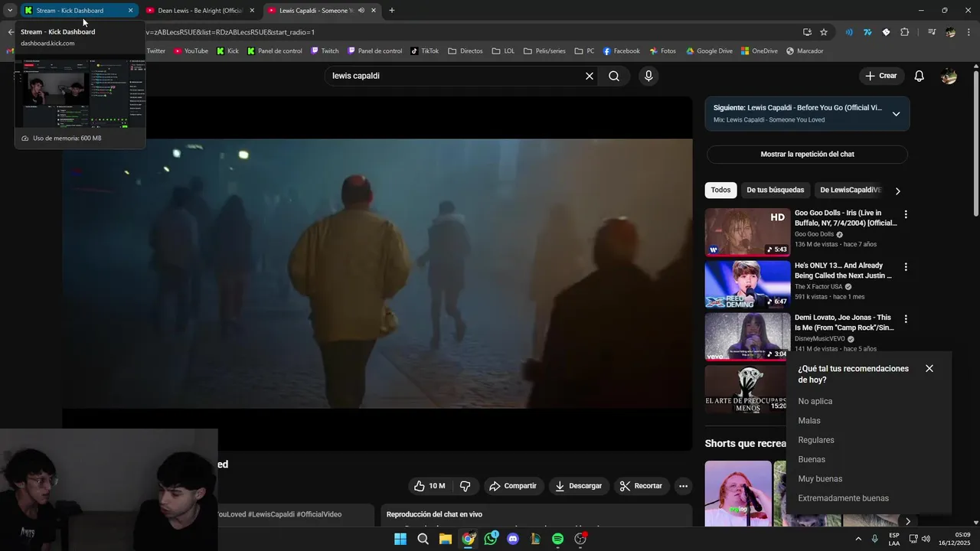Choose No aplica in the survey
Image resolution: width=980 pixels, height=551 pixels.
815,401
